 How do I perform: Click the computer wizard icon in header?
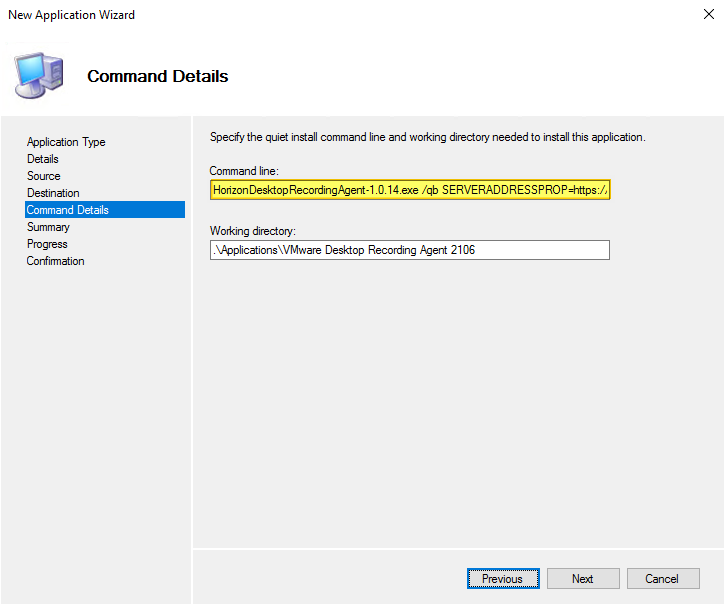pos(39,76)
